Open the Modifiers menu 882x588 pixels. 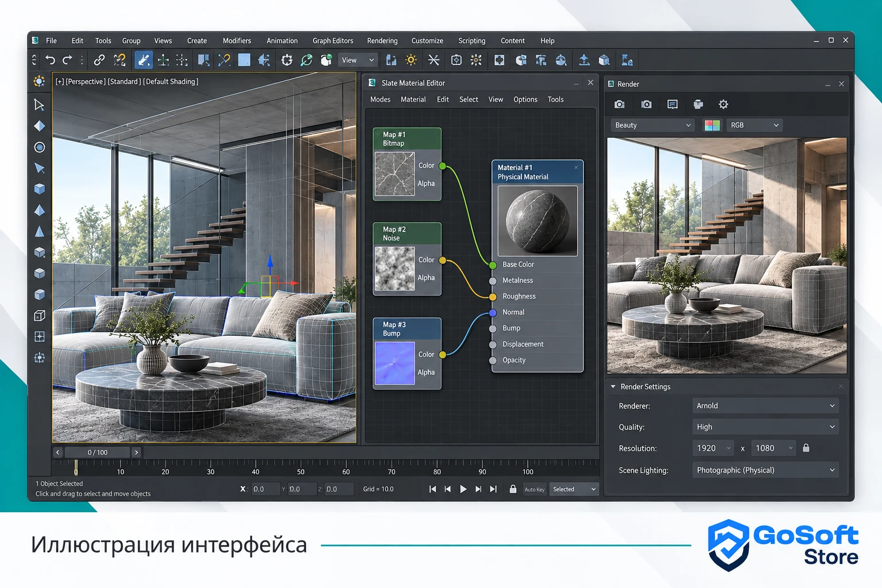point(237,41)
